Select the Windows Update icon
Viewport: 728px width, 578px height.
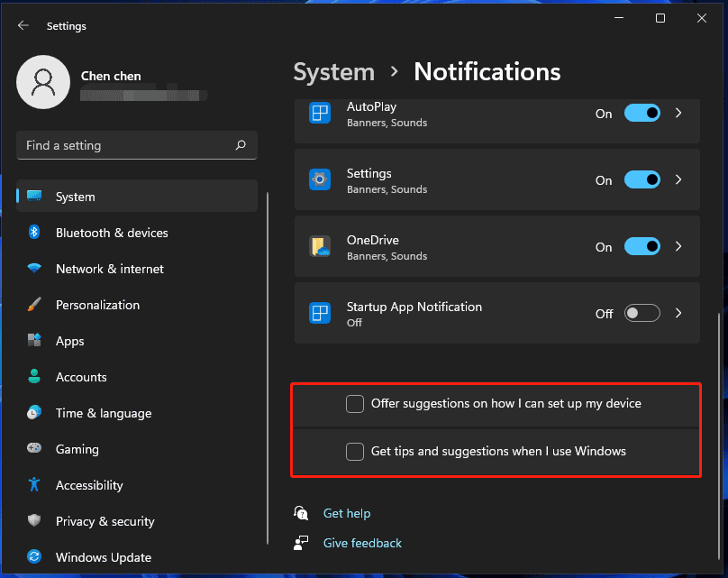34,557
